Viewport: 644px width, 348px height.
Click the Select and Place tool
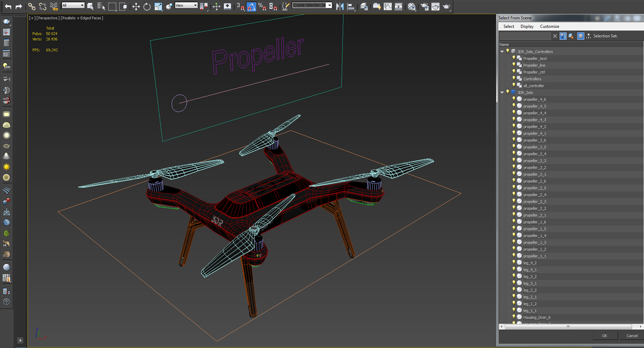point(169,6)
